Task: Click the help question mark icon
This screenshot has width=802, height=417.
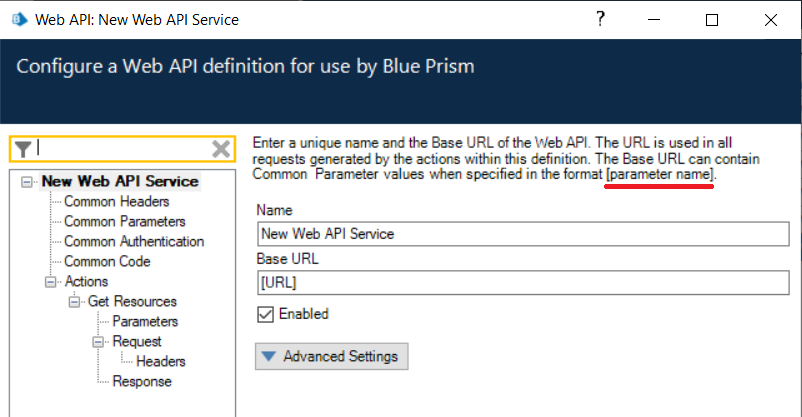Action: (600, 19)
